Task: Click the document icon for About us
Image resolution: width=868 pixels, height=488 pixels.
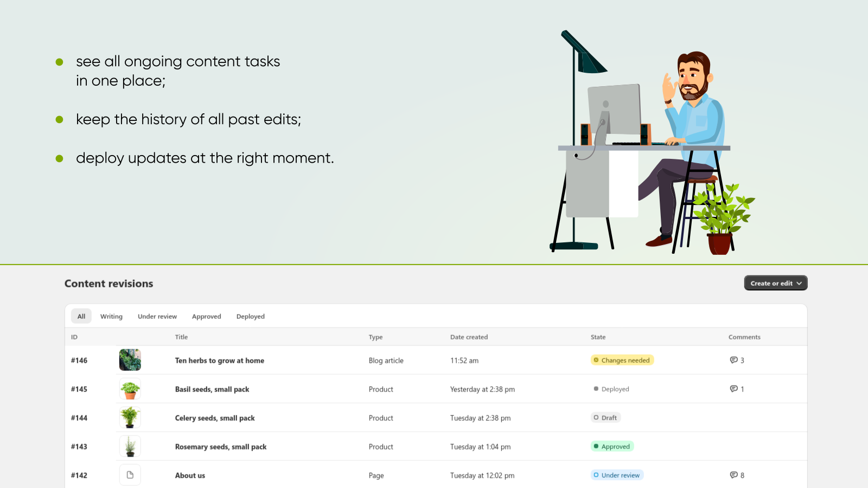Action: pos(130,474)
